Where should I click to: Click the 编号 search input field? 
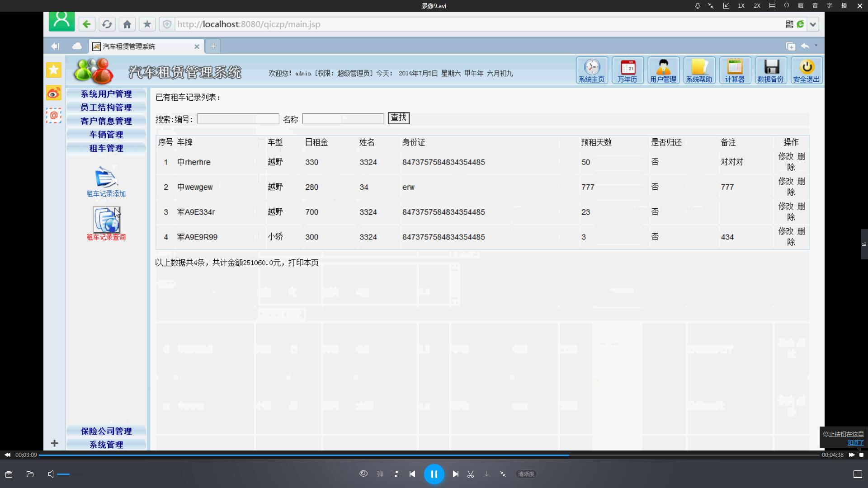(238, 119)
